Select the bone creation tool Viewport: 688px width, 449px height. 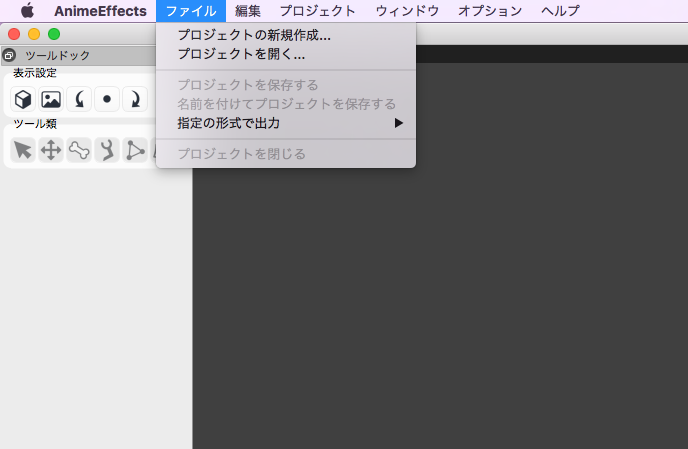pyautogui.click(x=79, y=150)
